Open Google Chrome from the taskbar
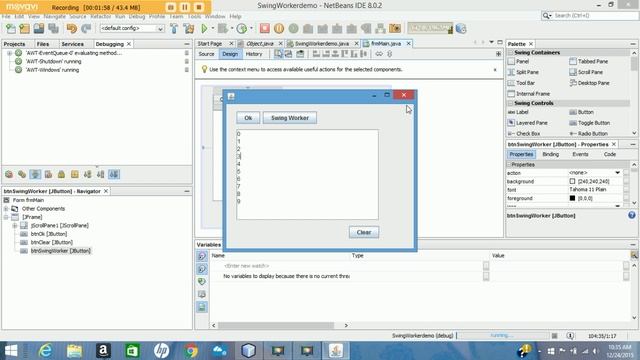The width and height of the screenshot is (640, 360). pyautogui.click(x=191, y=351)
